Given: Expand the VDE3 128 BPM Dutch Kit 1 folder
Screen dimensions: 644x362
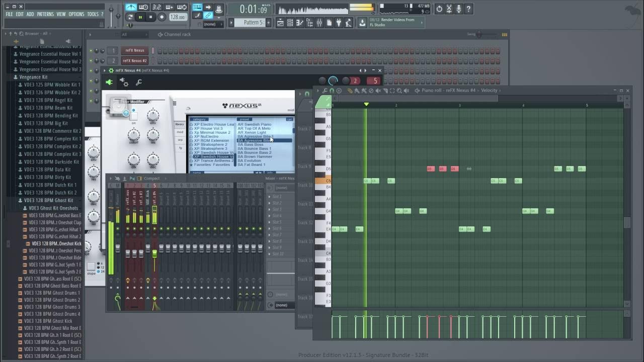Looking at the screenshot, I should [x=50, y=185].
